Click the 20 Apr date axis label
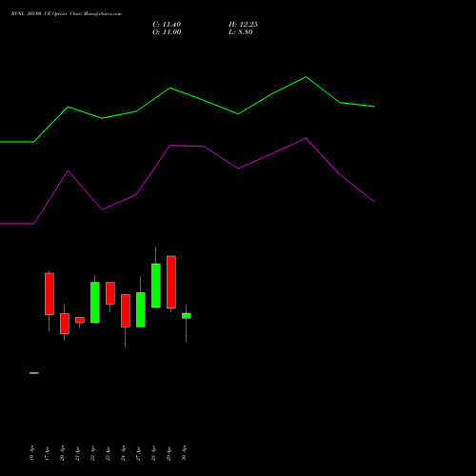 point(62,453)
